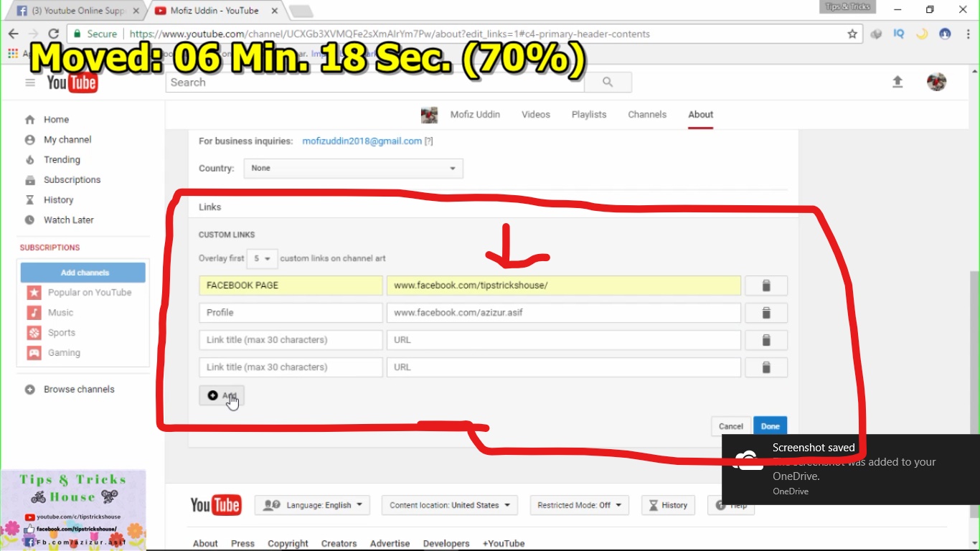Open a new browser tab
This screenshot has height=551, width=980.
pos(301,11)
